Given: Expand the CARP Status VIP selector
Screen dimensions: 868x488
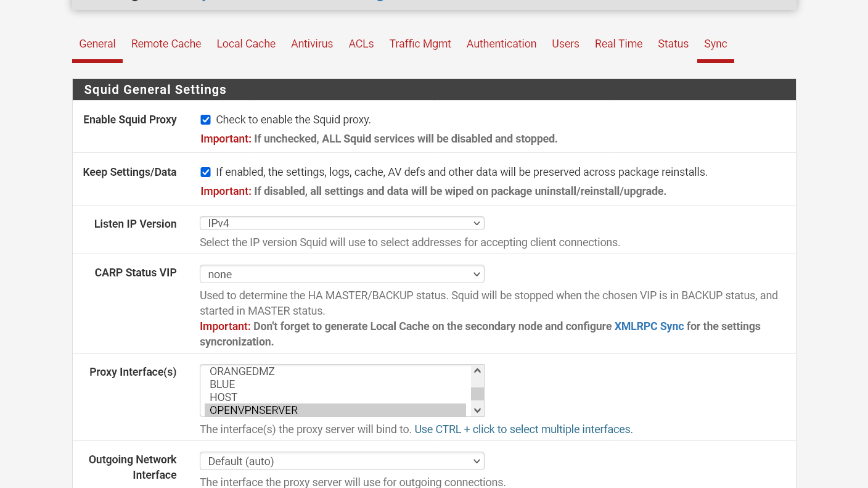Looking at the screenshot, I should pos(342,274).
